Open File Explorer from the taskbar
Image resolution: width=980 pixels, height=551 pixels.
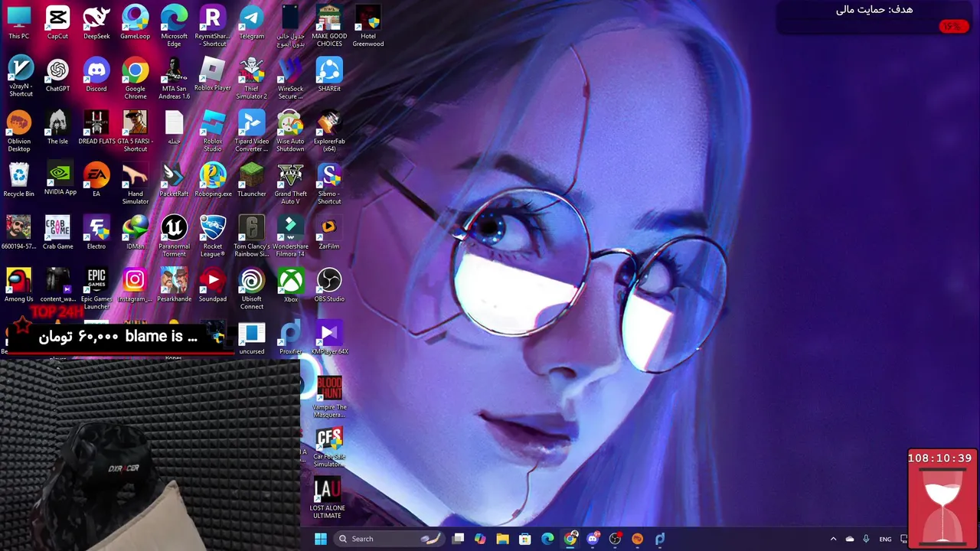click(503, 539)
